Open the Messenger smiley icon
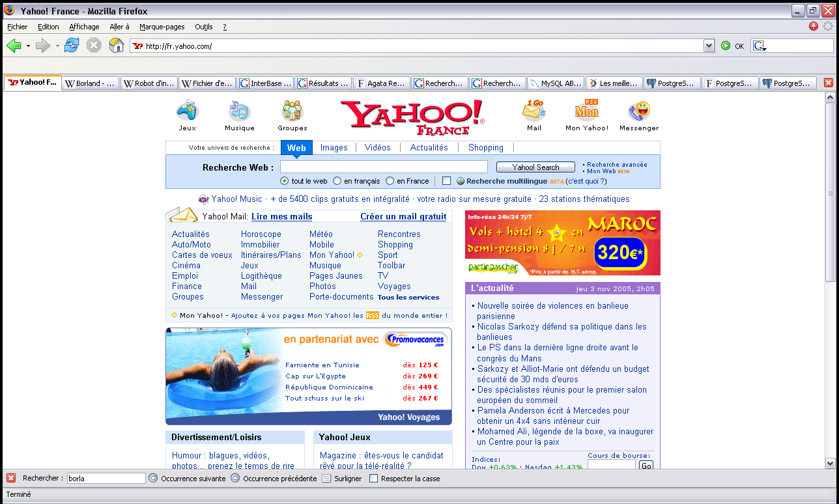 point(638,111)
